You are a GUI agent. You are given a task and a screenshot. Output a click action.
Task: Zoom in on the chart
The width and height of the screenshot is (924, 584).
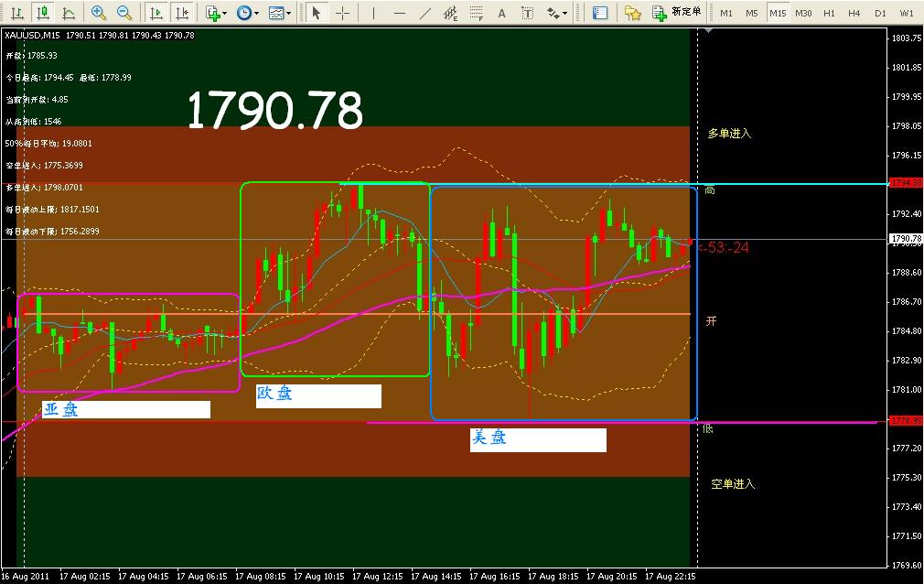[x=98, y=13]
